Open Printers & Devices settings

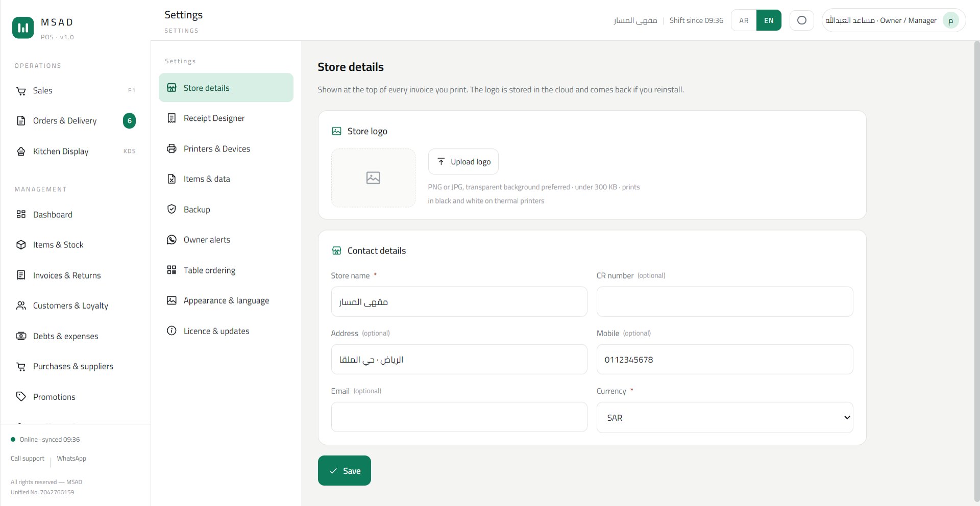(226, 149)
